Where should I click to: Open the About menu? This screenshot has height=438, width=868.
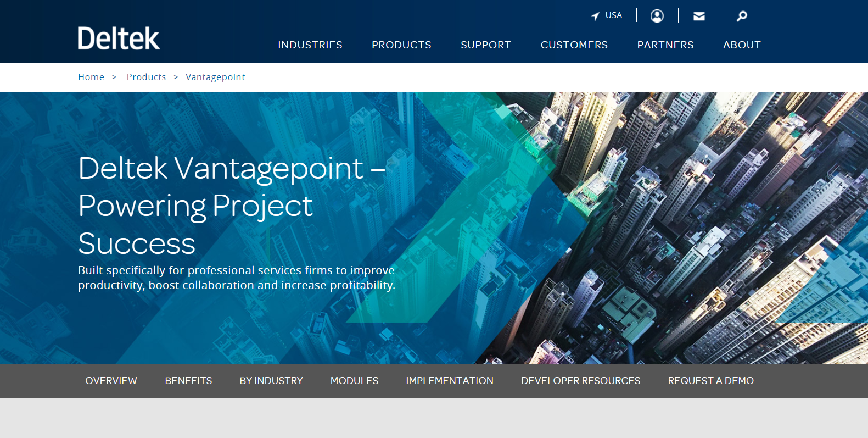[x=741, y=45]
